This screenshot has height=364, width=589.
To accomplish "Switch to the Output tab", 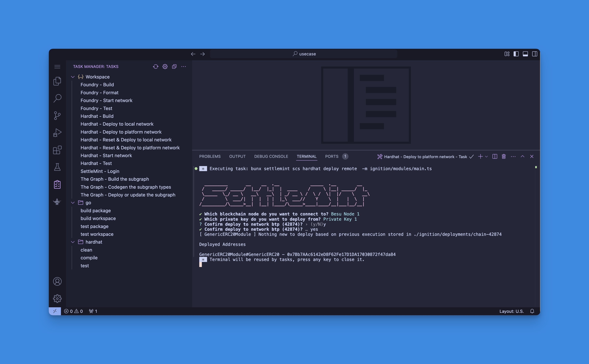I will point(237,156).
